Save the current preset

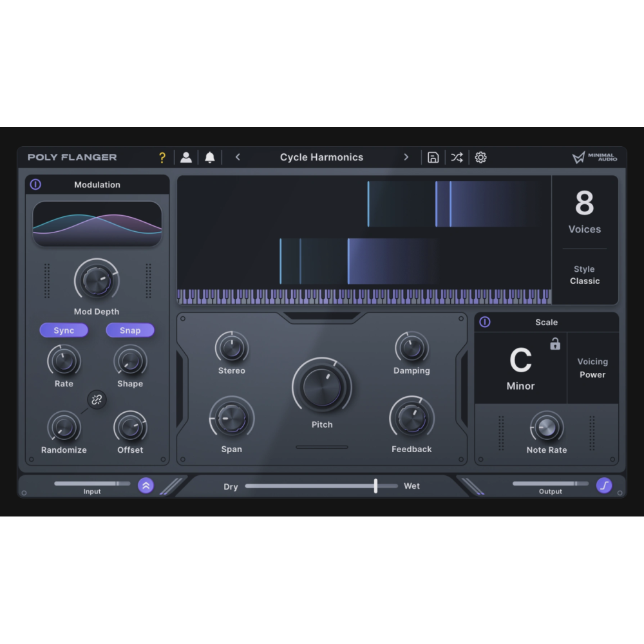point(433,156)
